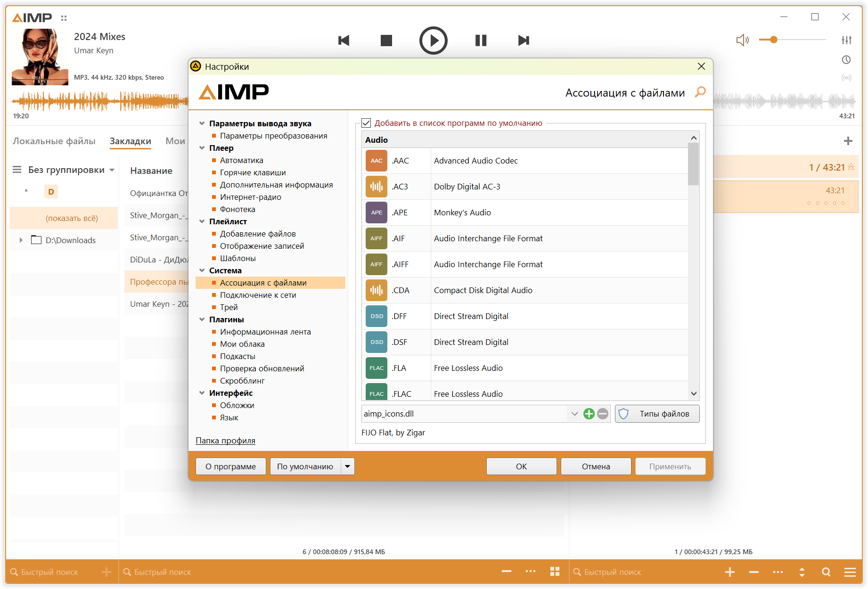Toggle 'Добавить в список программ по умолчанию' checkbox

pyautogui.click(x=366, y=123)
